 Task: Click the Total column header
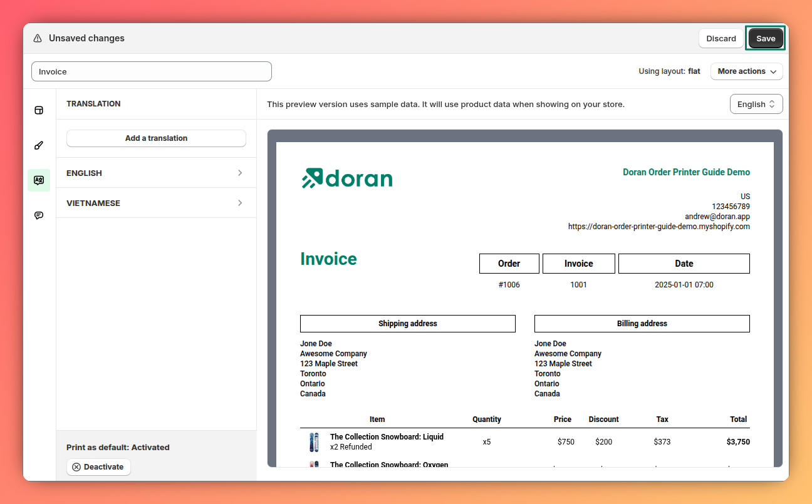coord(738,419)
